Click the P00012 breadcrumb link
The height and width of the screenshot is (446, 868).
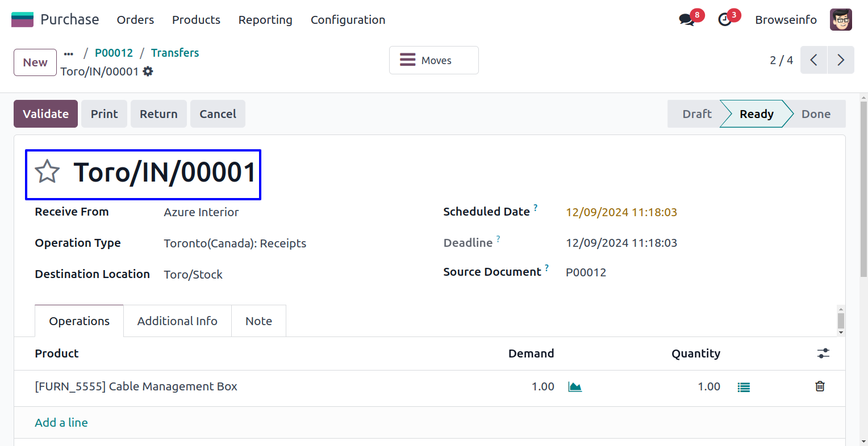pyautogui.click(x=114, y=53)
